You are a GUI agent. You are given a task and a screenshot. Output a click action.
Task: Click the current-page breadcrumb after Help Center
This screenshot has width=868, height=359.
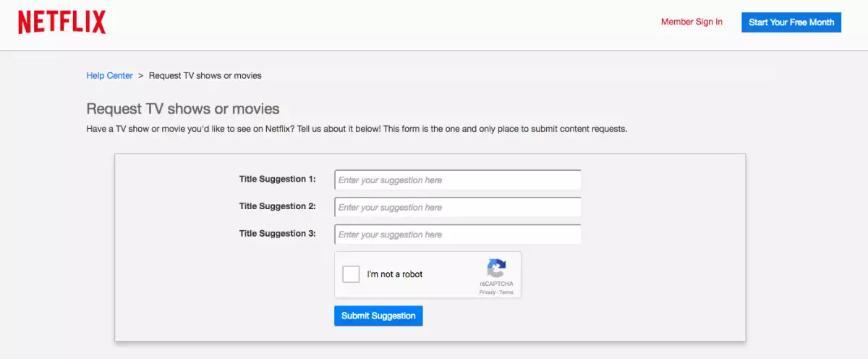coord(205,75)
